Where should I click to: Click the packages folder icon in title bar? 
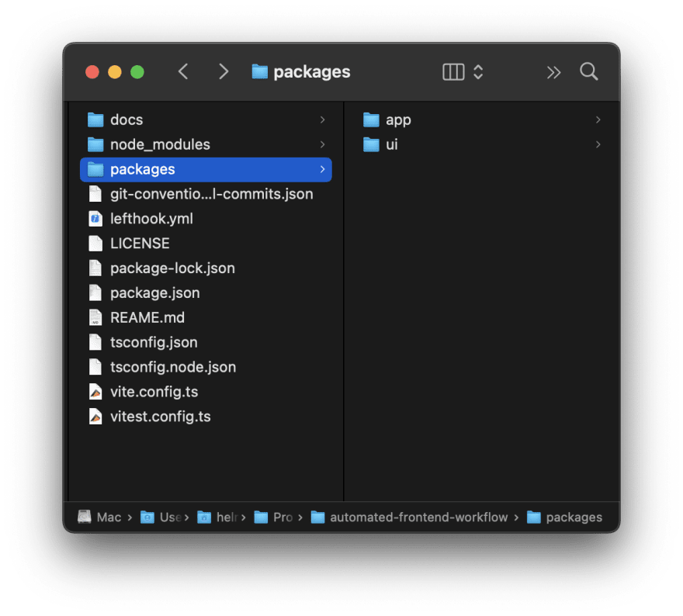[259, 72]
